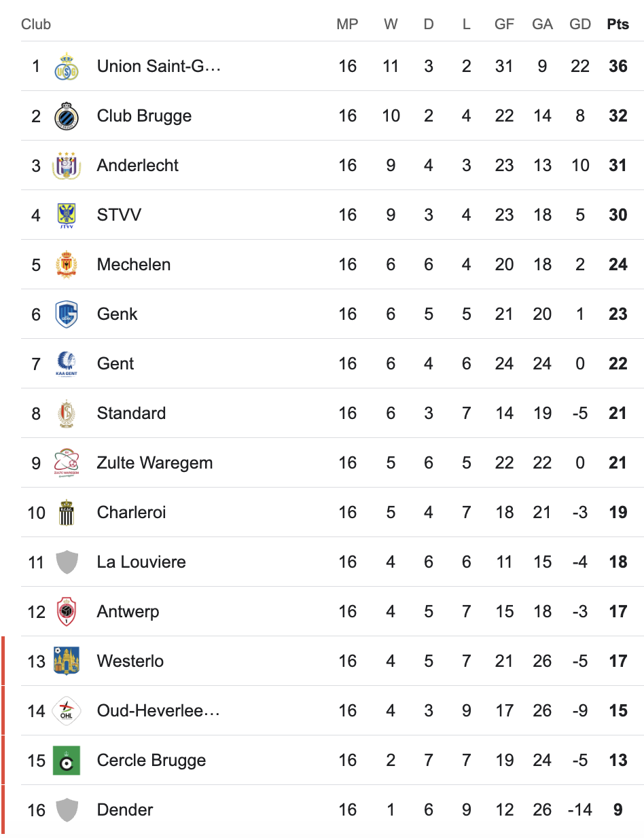Click the Anderlecht purple crest icon

(x=67, y=166)
